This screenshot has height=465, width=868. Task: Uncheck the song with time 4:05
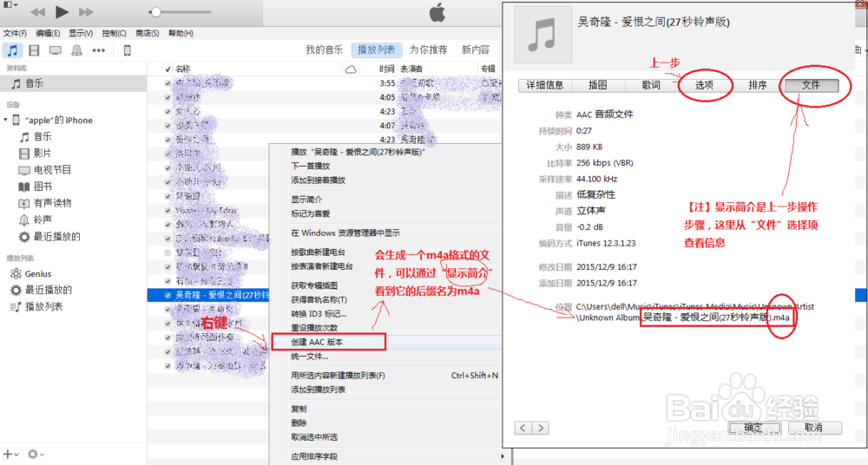tap(168, 97)
